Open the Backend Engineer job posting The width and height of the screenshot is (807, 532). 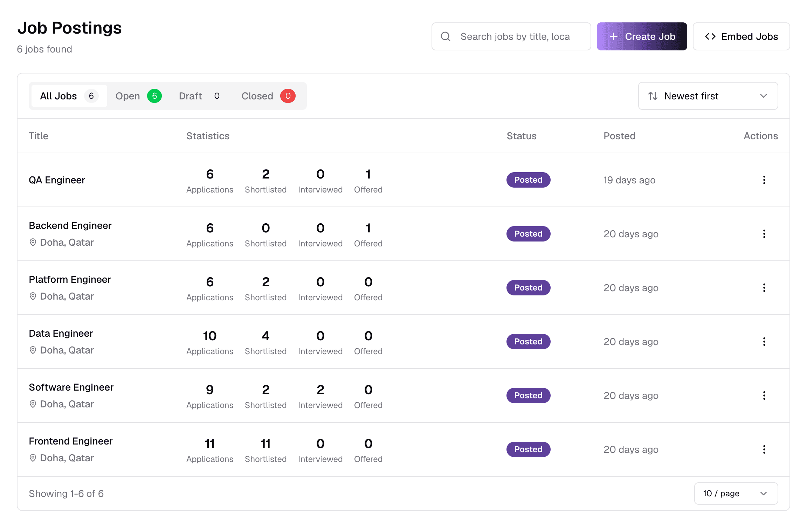[70, 225]
